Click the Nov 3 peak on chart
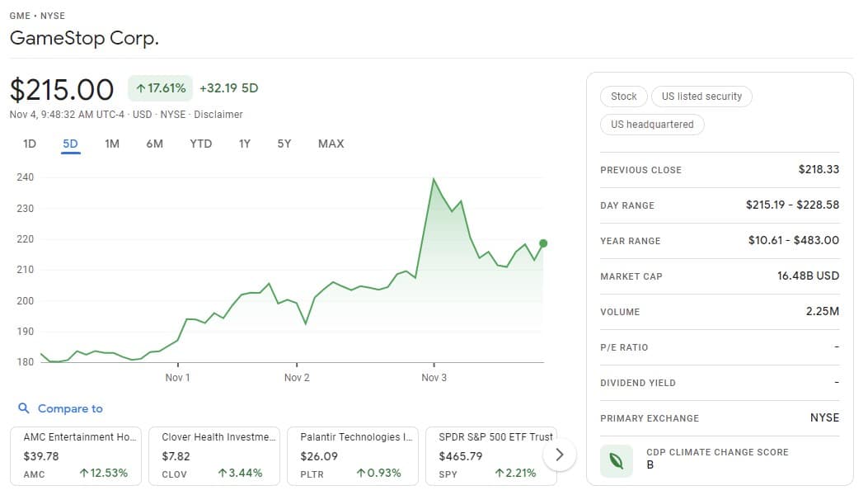Screen dimensions: 868x495 coord(434,179)
